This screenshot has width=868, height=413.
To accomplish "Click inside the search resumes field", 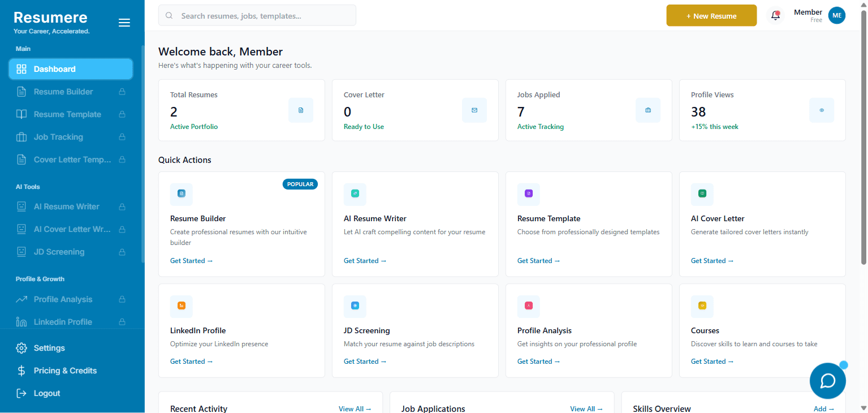I will tap(257, 15).
